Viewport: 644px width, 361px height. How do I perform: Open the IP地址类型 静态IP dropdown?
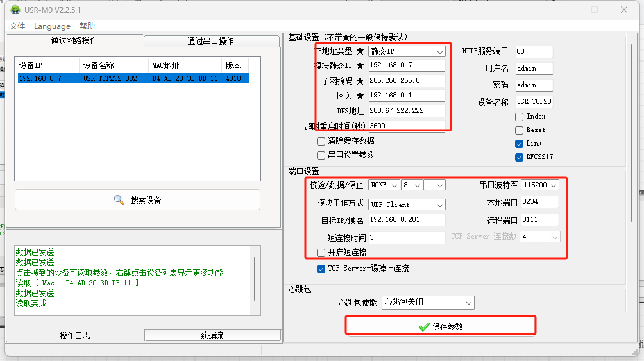407,51
